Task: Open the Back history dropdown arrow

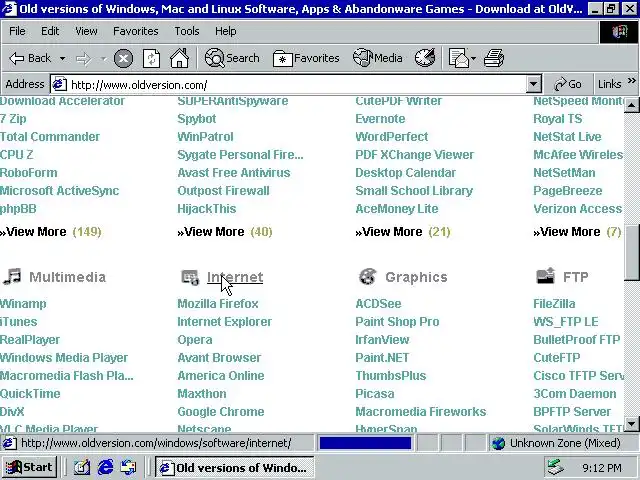Action: [x=62, y=59]
